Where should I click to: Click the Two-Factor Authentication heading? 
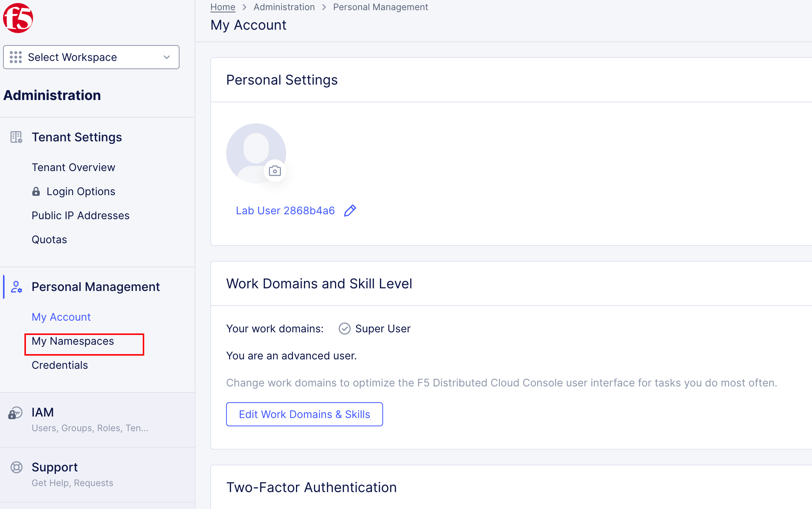[x=311, y=487]
